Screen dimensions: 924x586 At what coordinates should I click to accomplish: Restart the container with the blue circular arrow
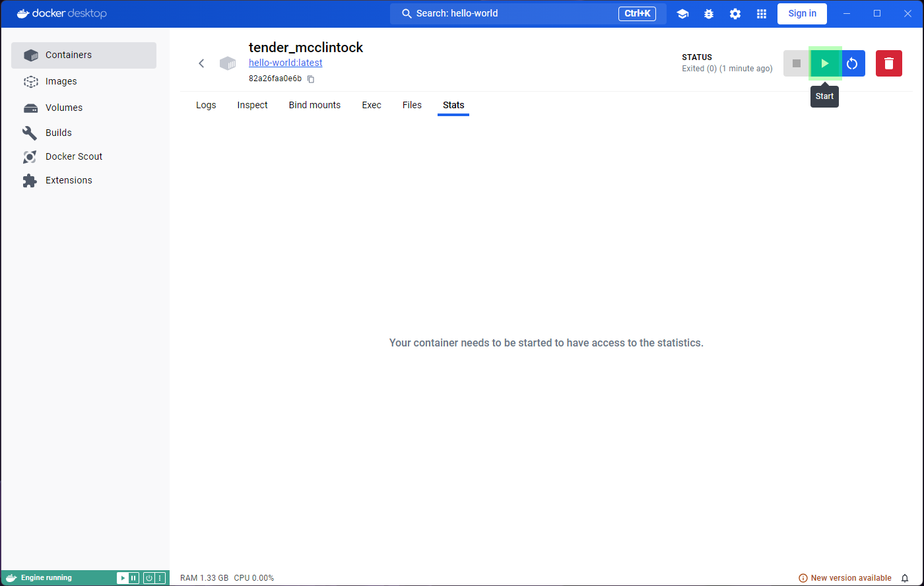tap(852, 63)
